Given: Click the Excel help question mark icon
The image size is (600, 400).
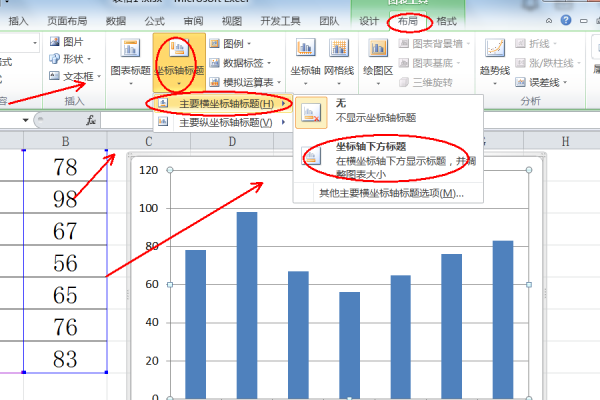Looking at the screenshot, I should coord(566,20).
